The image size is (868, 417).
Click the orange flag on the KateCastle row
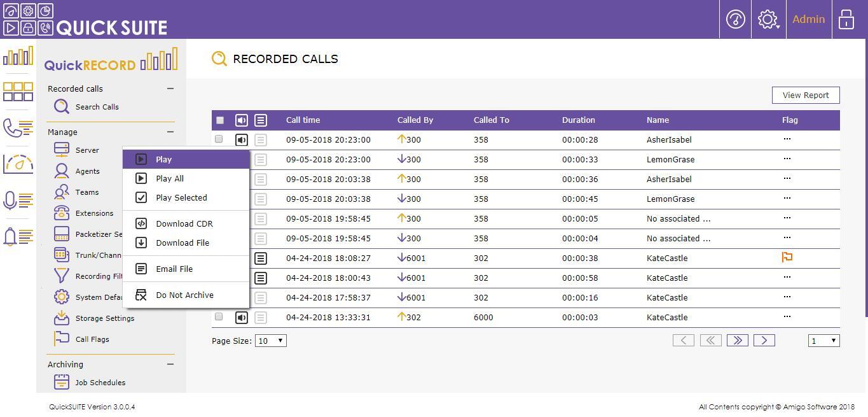[787, 257]
